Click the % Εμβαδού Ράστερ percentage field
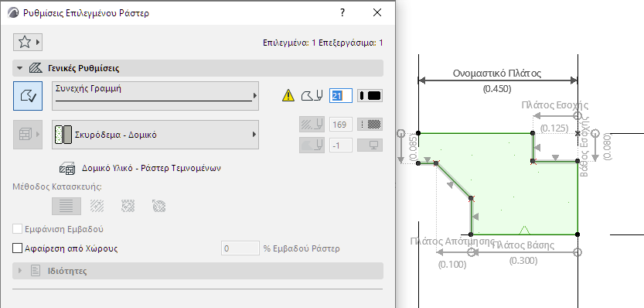 (x=240, y=248)
